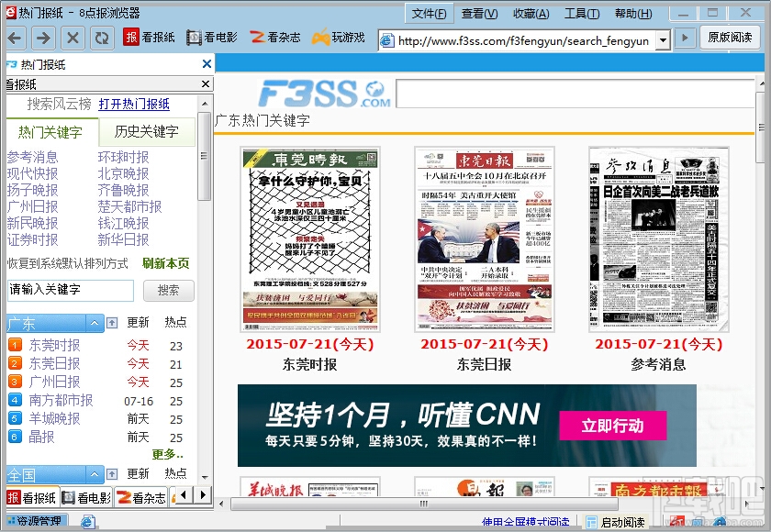
Task: Select keyword 现代快报
Action: (x=32, y=174)
